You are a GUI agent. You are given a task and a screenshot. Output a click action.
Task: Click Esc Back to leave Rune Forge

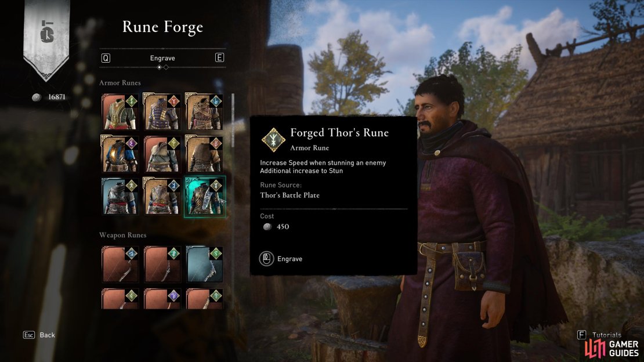tap(39, 335)
